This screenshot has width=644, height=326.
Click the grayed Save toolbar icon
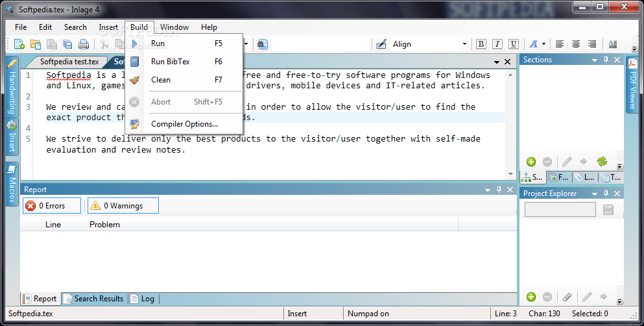click(x=52, y=44)
